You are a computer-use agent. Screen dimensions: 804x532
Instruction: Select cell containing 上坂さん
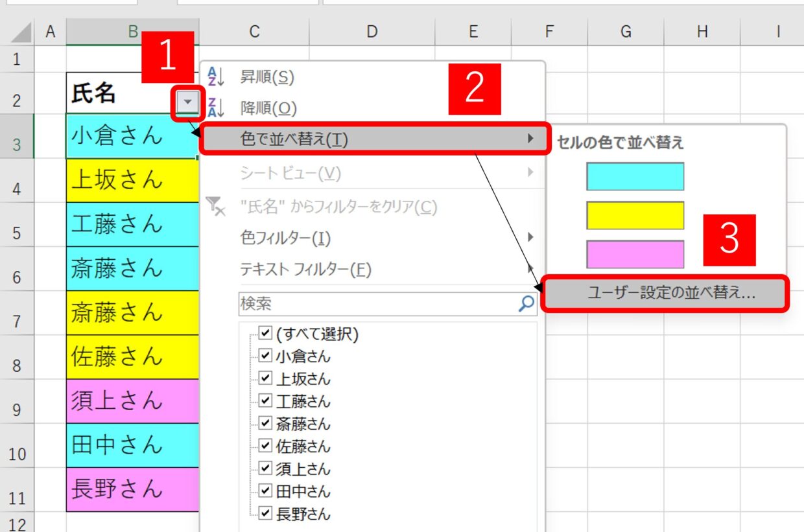132,180
